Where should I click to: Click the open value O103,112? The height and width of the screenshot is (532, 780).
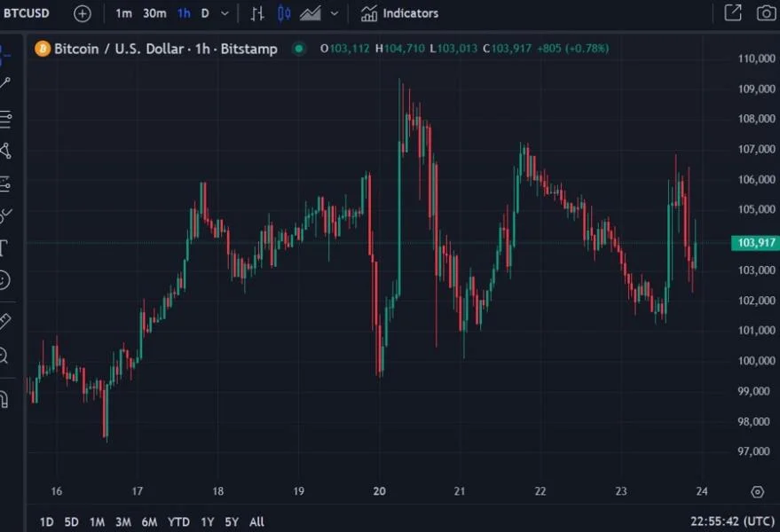(x=344, y=49)
